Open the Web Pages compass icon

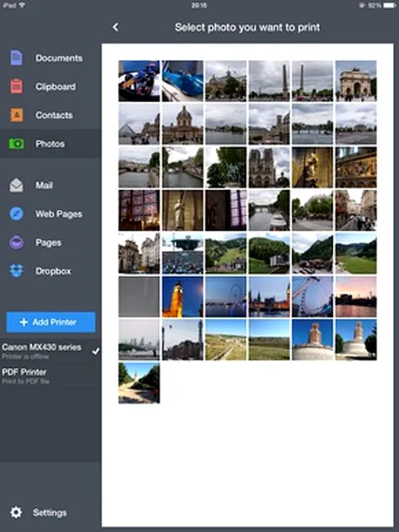(16, 214)
